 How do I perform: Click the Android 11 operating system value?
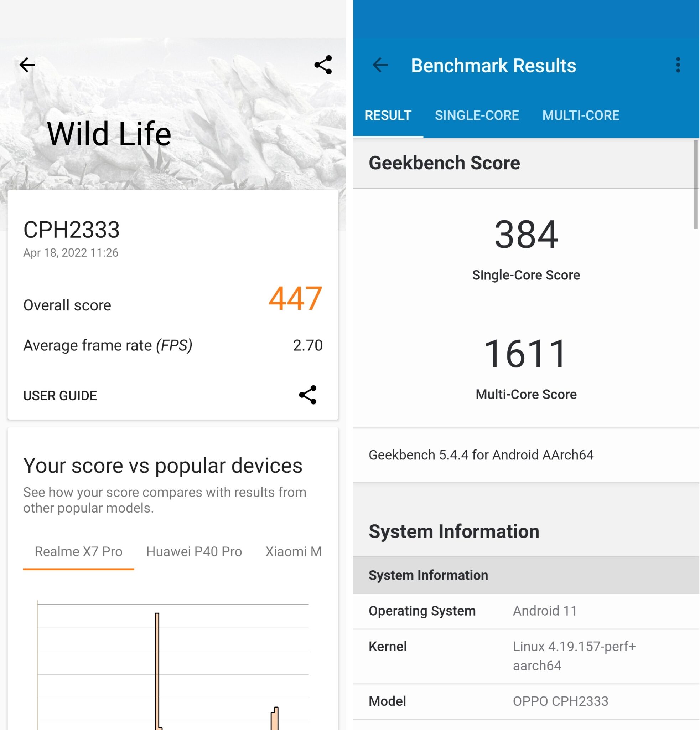pyautogui.click(x=544, y=611)
